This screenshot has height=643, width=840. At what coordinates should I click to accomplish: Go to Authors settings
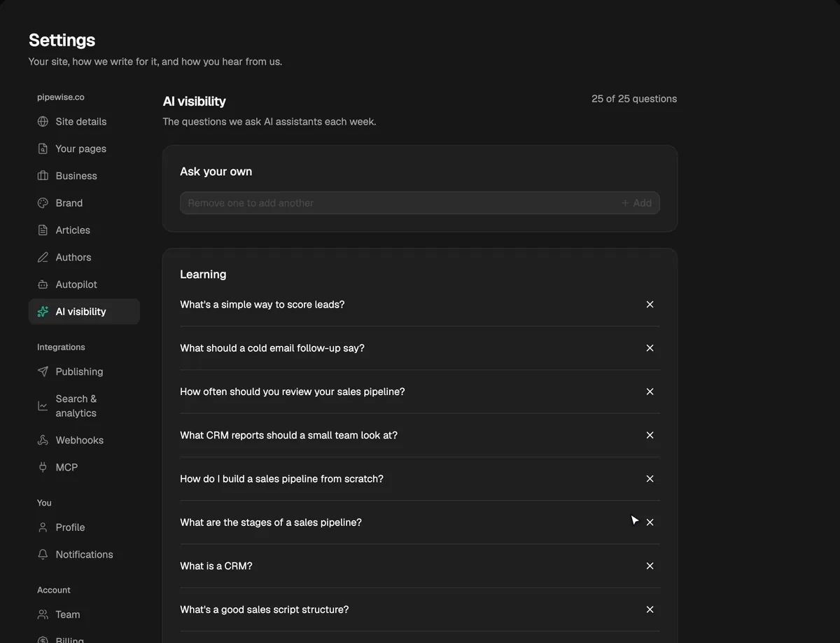pos(84,257)
